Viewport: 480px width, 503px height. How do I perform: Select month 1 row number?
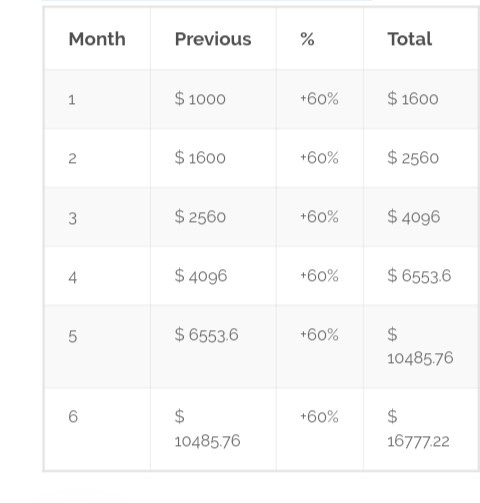click(72, 100)
